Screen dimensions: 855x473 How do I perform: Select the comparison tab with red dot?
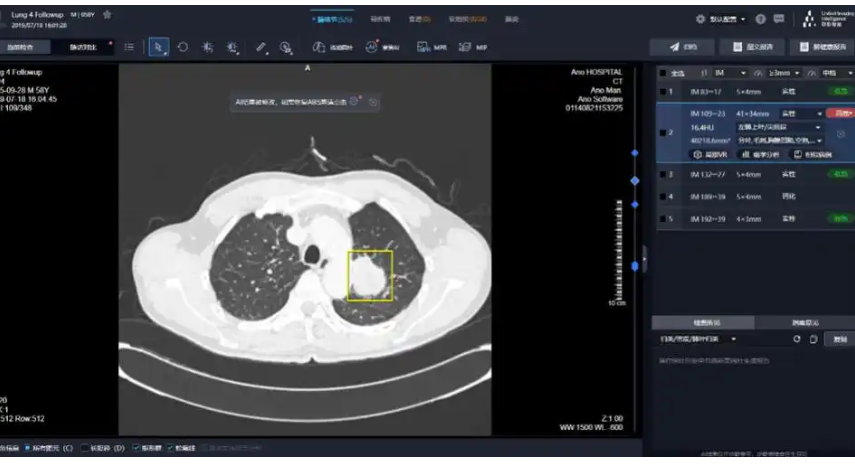click(83, 47)
